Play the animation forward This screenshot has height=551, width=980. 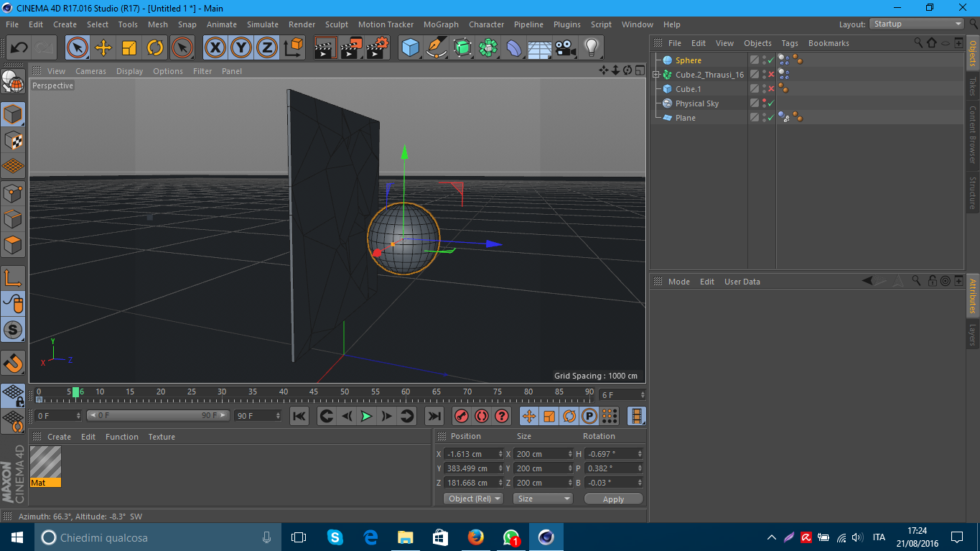(x=366, y=416)
